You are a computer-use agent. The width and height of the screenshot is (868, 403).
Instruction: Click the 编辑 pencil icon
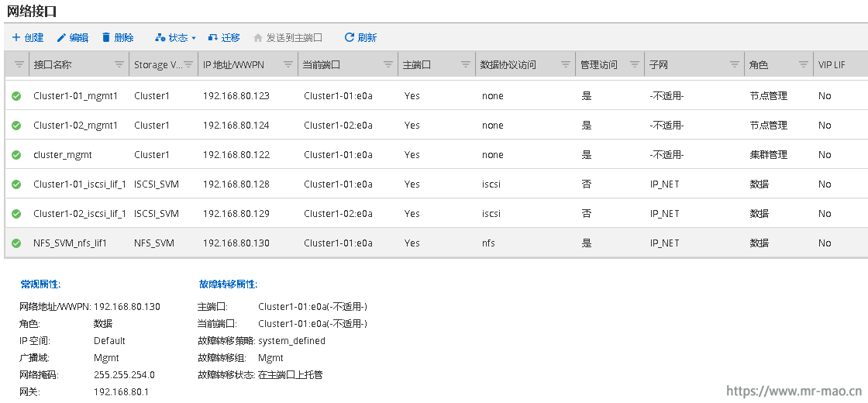coord(61,38)
